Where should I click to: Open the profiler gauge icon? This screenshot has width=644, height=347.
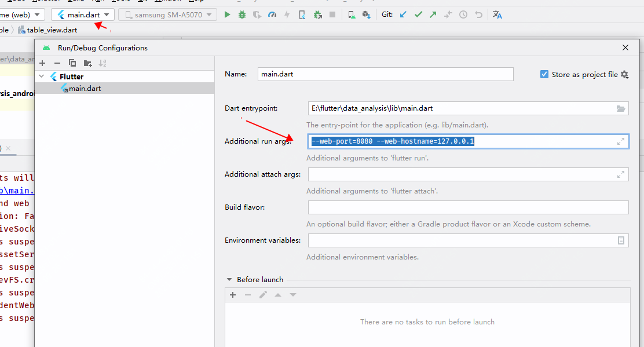272,15
